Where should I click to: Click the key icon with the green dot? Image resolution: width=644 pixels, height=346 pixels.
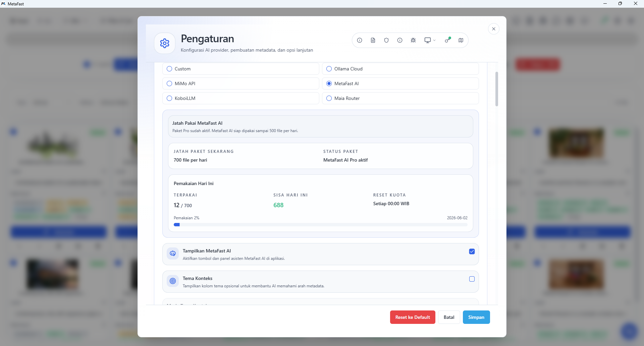tap(448, 40)
